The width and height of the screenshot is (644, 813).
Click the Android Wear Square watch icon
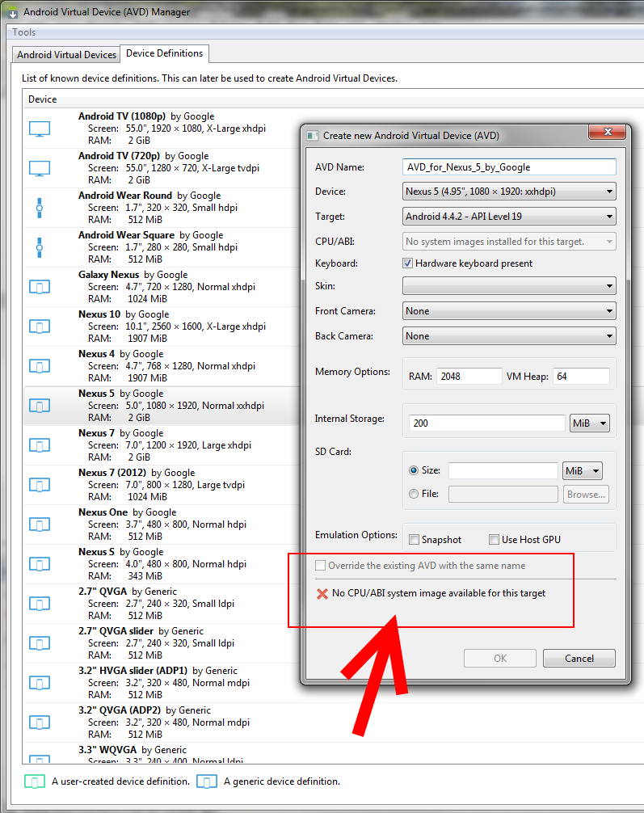click(x=40, y=247)
